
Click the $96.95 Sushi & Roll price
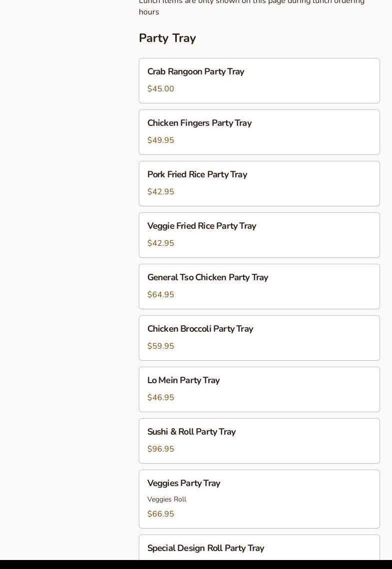(x=161, y=449)
